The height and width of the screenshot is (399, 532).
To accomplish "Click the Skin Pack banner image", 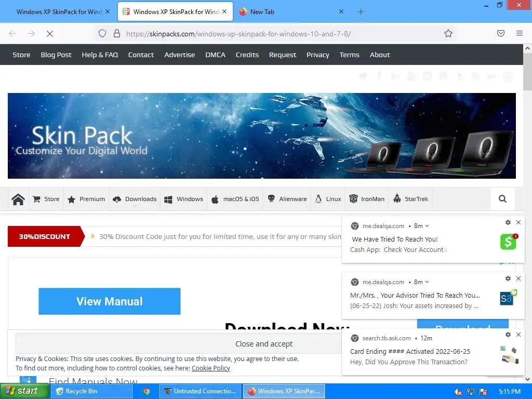I will click(262, 136).
